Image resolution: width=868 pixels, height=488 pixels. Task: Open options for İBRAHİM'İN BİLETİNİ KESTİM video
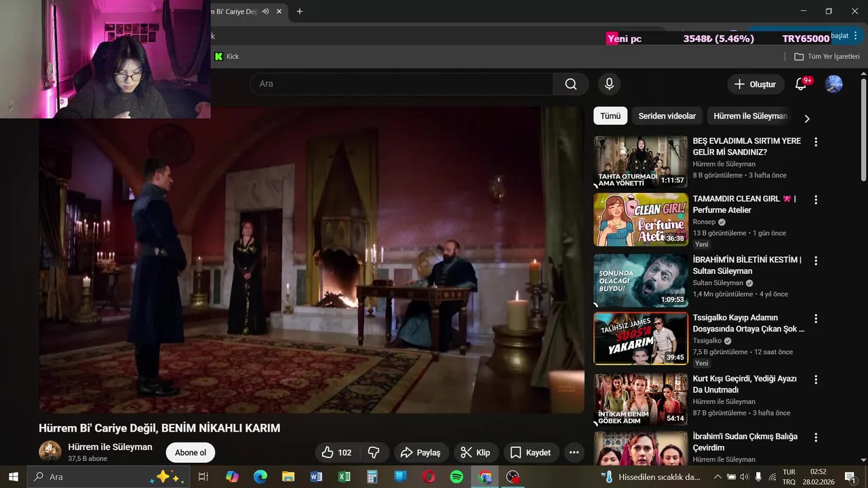[x=816, y=261]
